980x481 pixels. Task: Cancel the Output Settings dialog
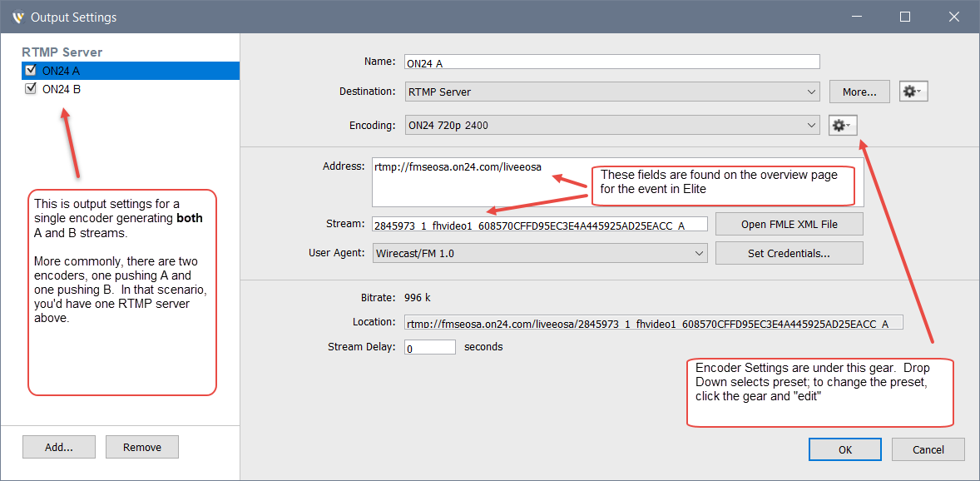[x=928, y=449]
